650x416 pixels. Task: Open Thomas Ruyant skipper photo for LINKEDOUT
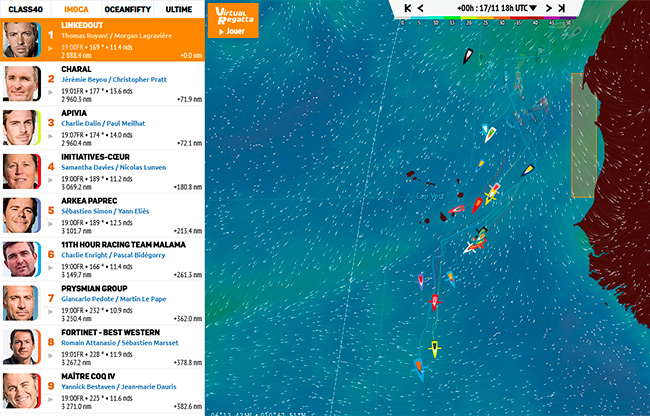22,40
